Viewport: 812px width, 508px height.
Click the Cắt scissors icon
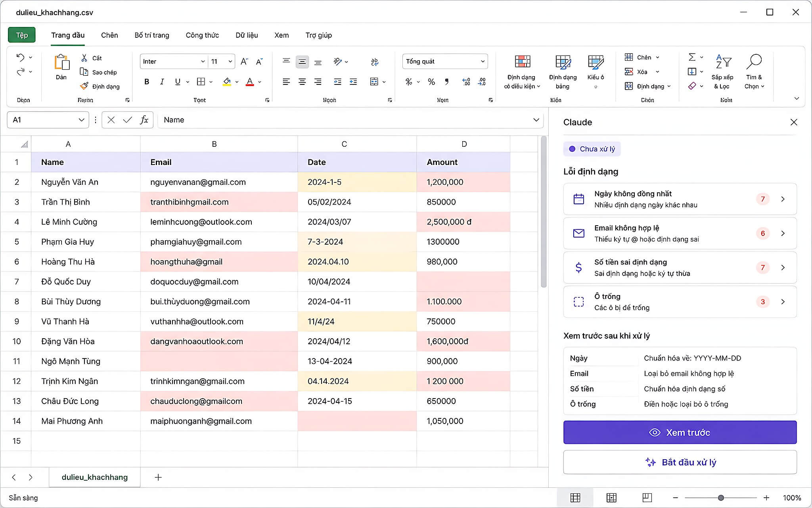coord(84,58)
